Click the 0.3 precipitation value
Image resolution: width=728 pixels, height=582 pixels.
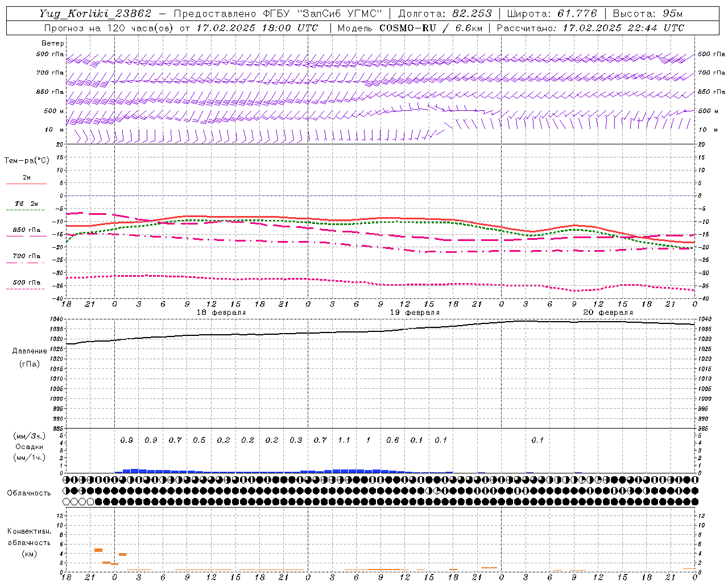tap(296, 440)
